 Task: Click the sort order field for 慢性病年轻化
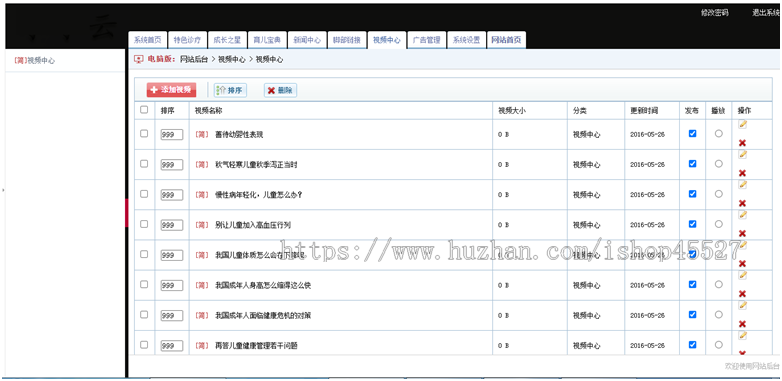[x=172, y=195]
